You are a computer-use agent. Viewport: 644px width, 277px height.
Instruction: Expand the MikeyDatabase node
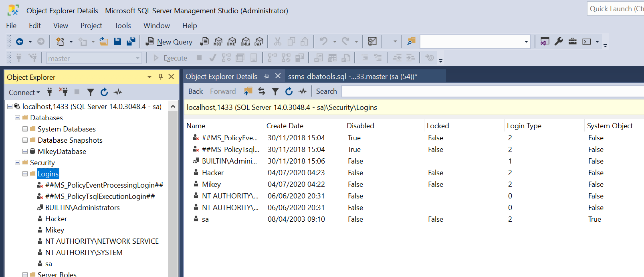pyautogui.click(x=25, y=152)
